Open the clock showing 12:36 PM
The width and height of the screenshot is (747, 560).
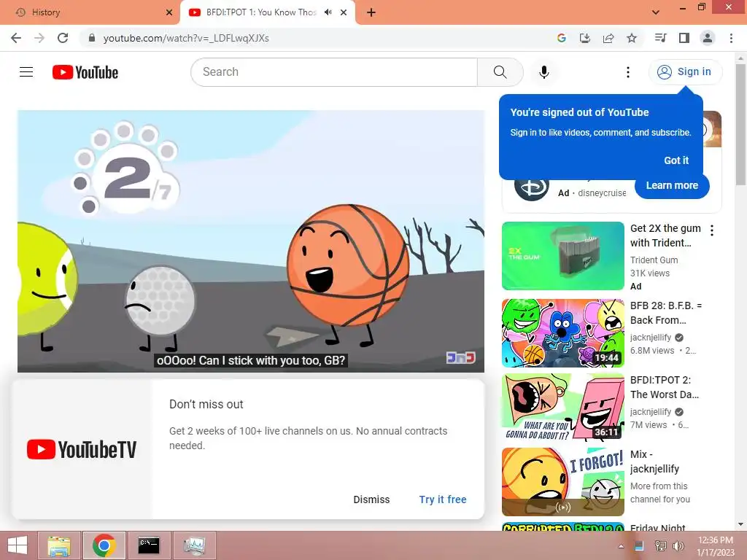(x=715, y=545)
